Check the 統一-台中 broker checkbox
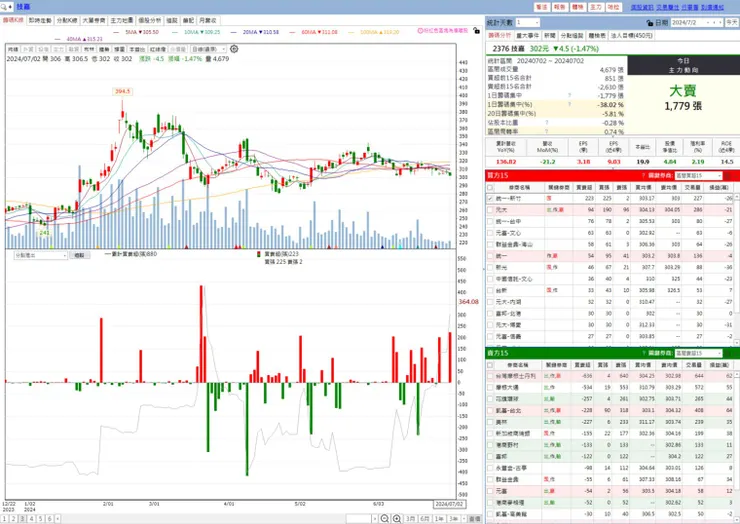The height and width of the screenshot is (524, 740). pos(490,221)
